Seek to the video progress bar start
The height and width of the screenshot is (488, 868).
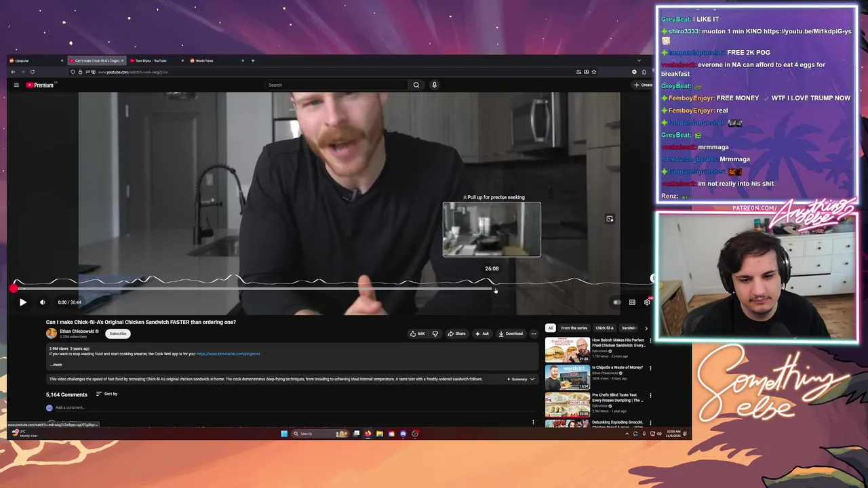tap(14, 289)
